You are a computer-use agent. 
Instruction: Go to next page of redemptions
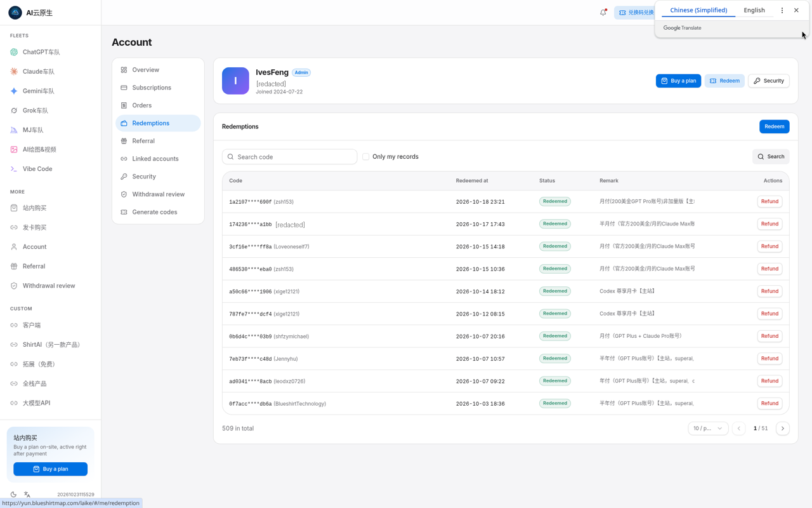(x=783, y=429)
